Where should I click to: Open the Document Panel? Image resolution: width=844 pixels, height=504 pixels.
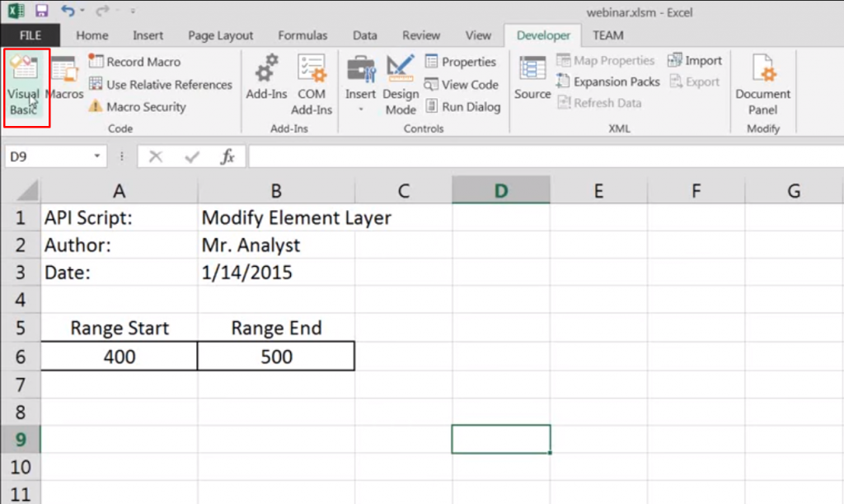[762, 85]
